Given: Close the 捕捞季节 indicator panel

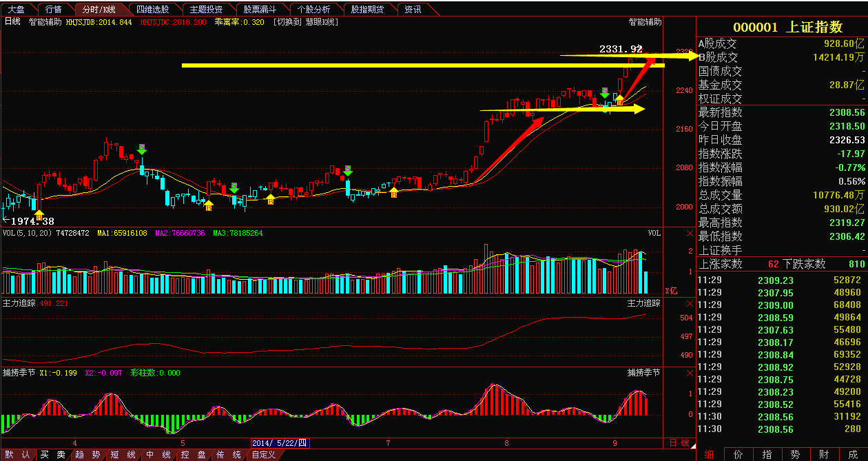Looking at the screenshot, I should tap(690, 372).
